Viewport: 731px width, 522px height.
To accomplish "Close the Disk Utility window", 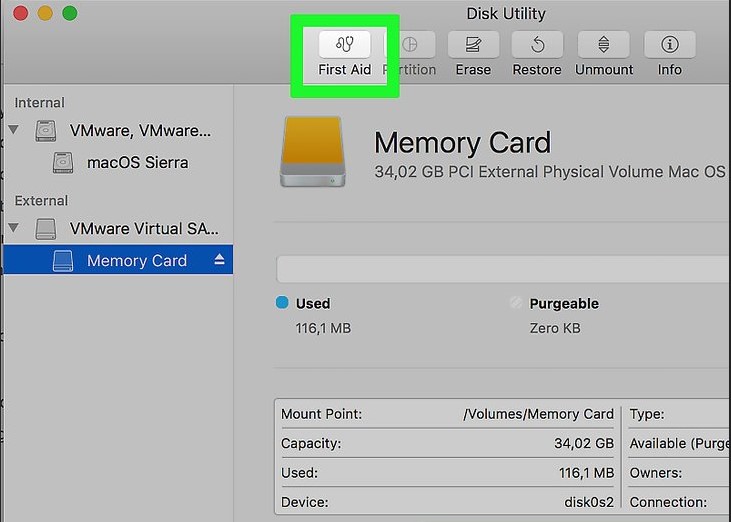I will tap(21, 13).
